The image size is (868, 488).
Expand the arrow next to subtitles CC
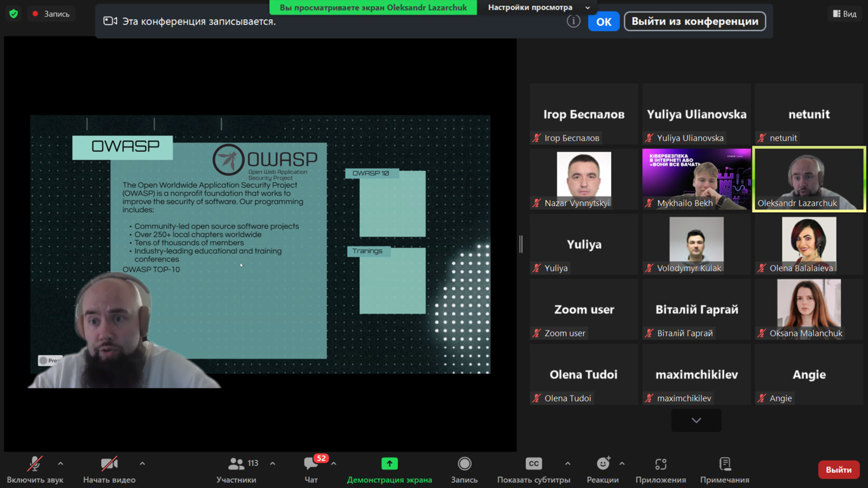567,464
